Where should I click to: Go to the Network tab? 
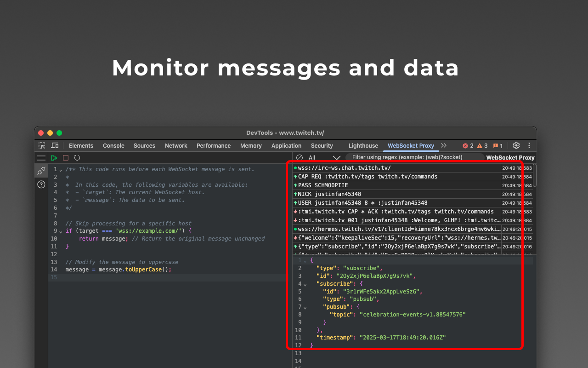176,146
